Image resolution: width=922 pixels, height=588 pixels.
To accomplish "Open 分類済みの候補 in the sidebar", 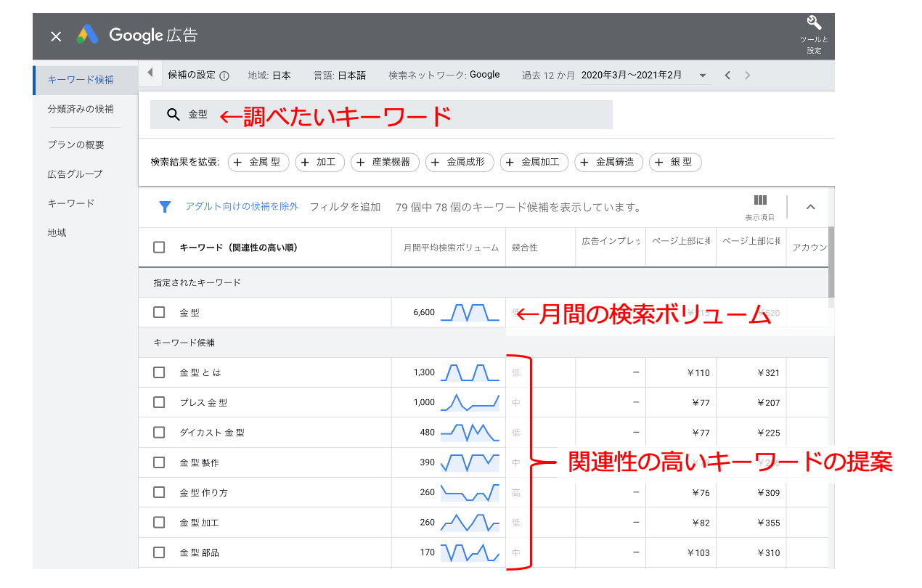I will coord(81,110).
